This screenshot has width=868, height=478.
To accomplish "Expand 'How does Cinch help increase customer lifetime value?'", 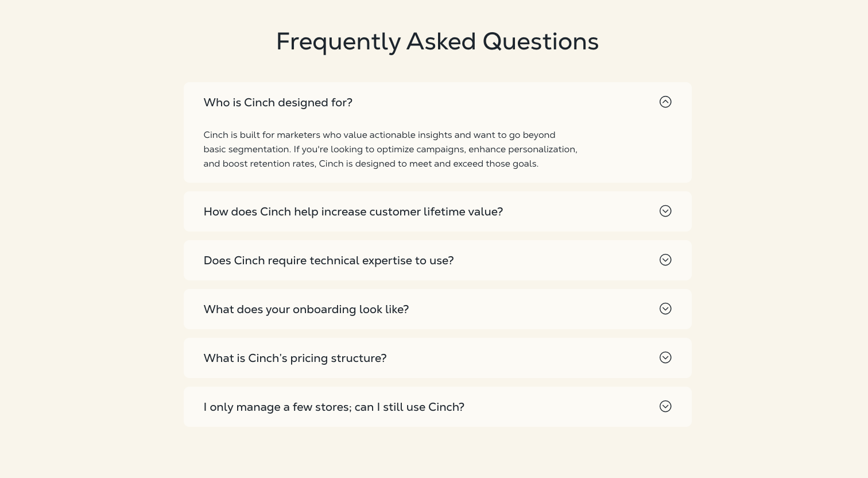I will (353, 212).
